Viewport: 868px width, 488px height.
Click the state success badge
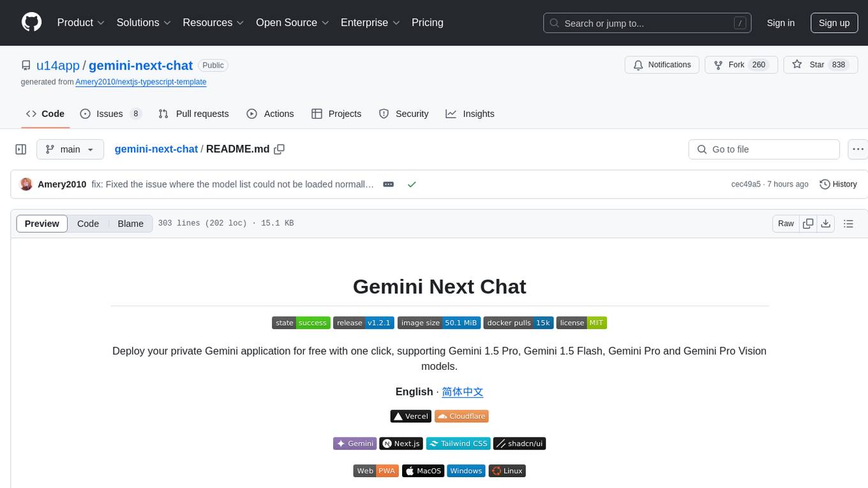coord(301,323)
